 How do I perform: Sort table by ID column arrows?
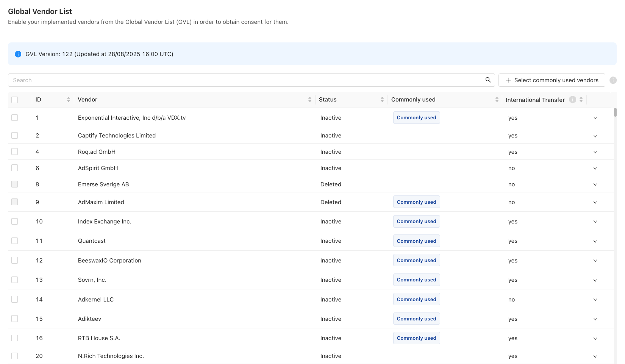(x=69, y=100)
